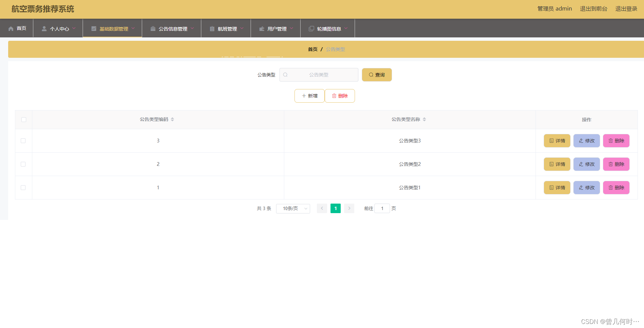
Task: Click the wallet icon beside 用户管理
Action: pos(262,29)
